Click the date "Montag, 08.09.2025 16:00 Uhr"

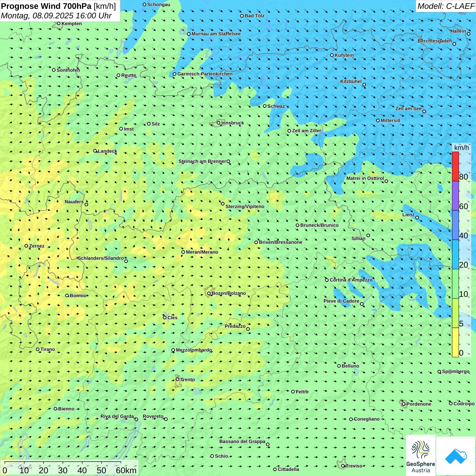pyautogui.click(x=56, y=16)
